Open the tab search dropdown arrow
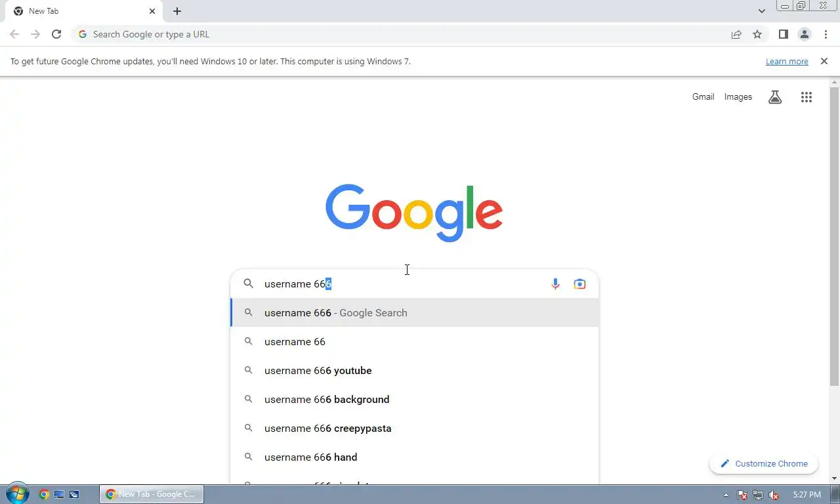The width and height of the screenshot is (840, 504). click(x=761, y=11)
